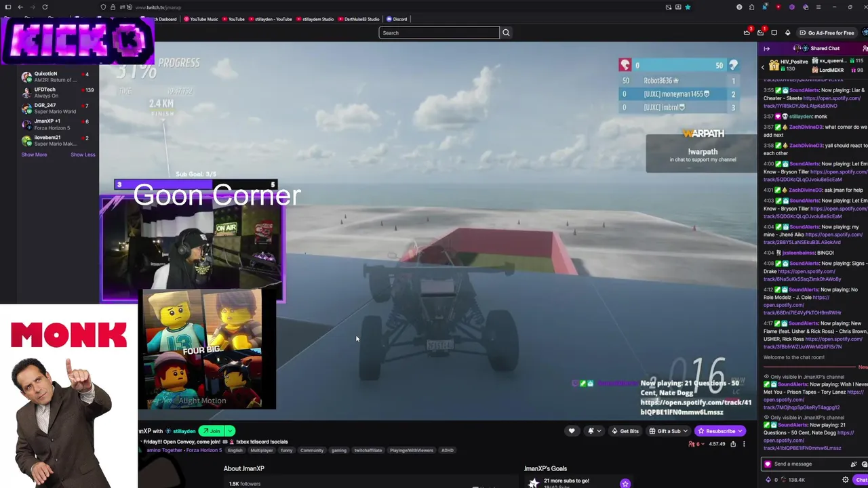
Task: Open the emote picker in chat input
Action: (x=865, y=464)
